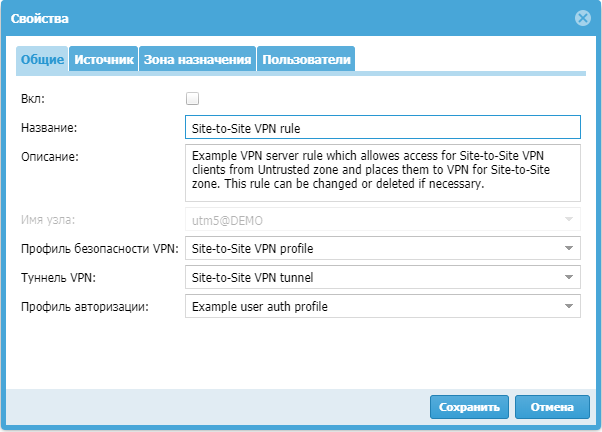The height and width of the screenshot is (432, 602).
Task: Open the Туннель VPN dropdown list
Action: [x=568, y=277]
